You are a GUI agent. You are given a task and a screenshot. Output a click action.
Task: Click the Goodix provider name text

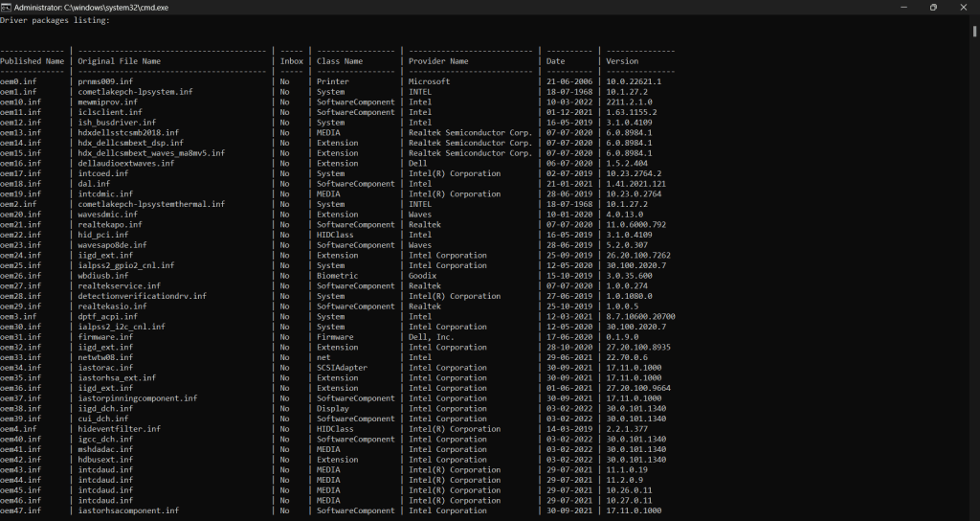pos(422,276)
